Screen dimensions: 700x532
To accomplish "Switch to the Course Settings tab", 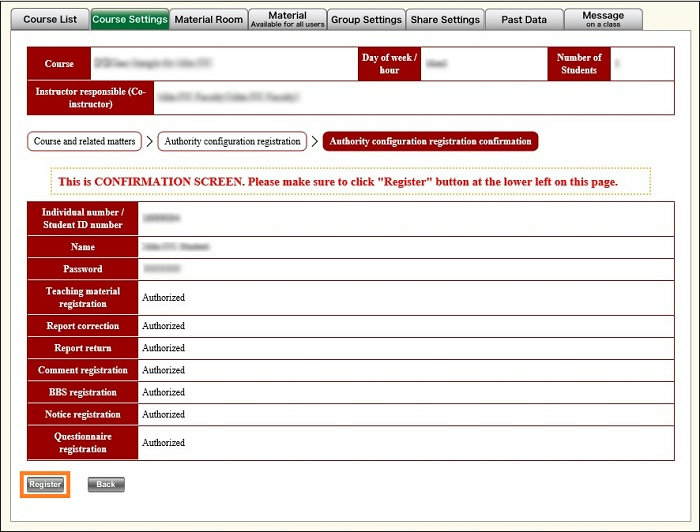I will click(x=129, y=19).
